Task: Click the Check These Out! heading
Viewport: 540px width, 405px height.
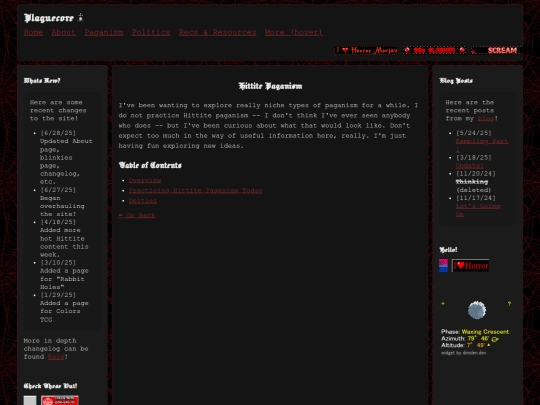Action: pyautogui.click(x=50, y=386)
